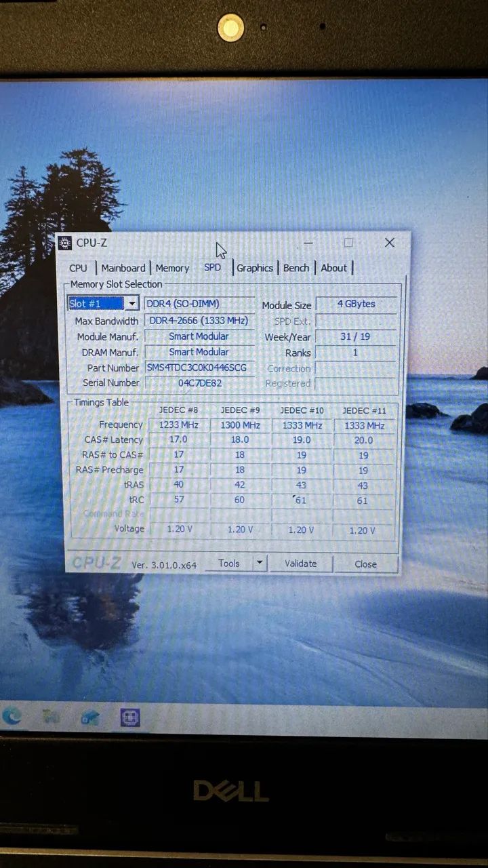Click the 1233 MHz frequency cell

(x=179, y=425)
